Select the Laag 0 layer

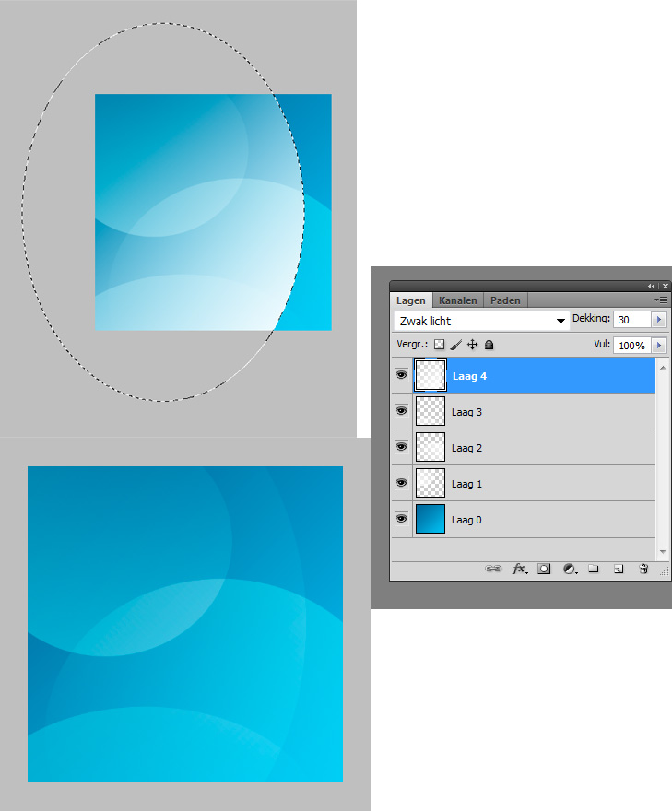(534, 519)
